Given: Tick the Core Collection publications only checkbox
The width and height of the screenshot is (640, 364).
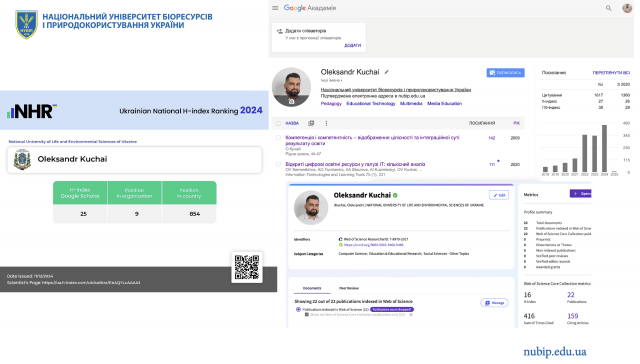Looking at the screenshot, I should (307, 315).
